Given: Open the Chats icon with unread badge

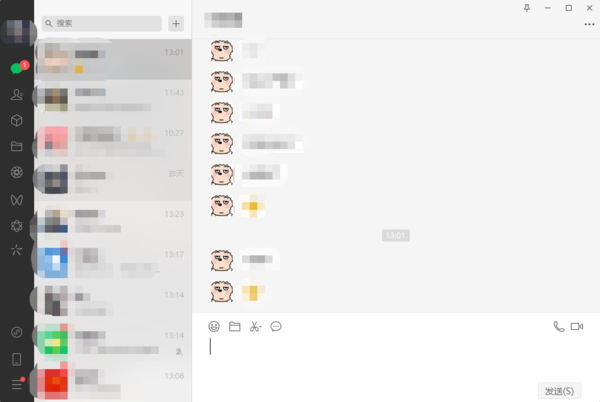Looking at the screenshot, I should pos(17,68).
